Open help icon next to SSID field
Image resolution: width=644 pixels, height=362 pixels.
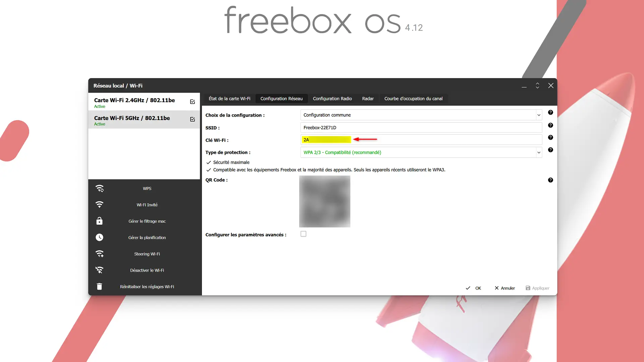point(550,125)
